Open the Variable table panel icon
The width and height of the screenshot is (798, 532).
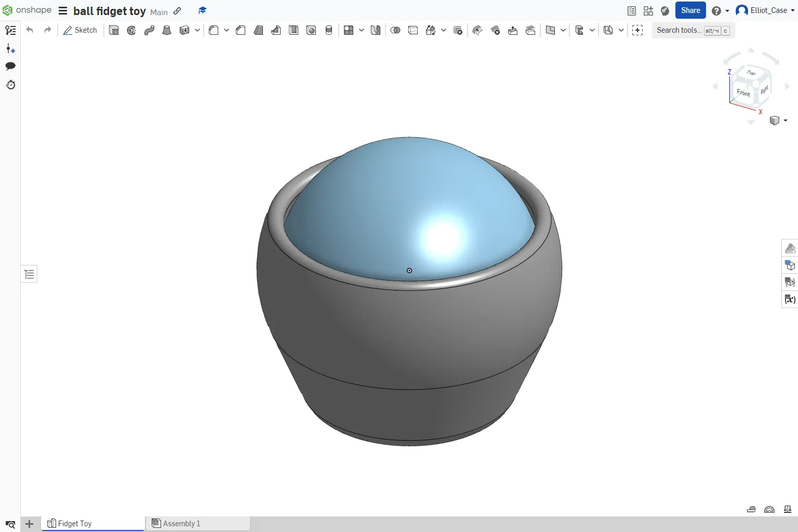[x=790, y=299]
